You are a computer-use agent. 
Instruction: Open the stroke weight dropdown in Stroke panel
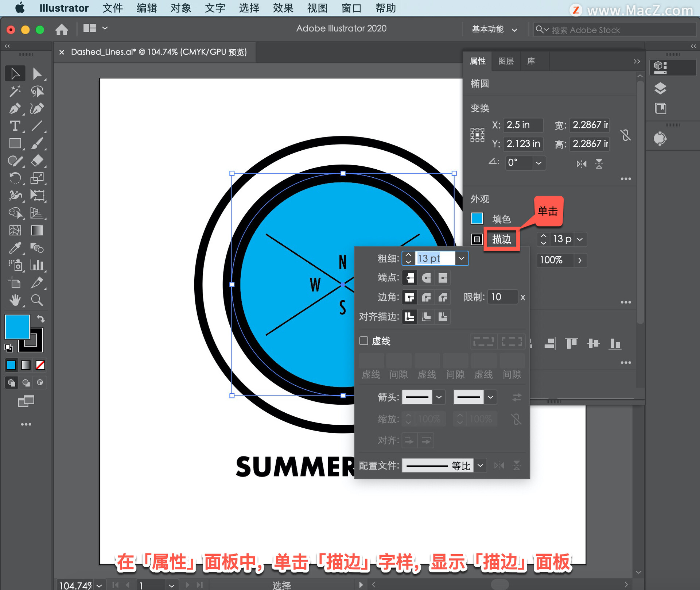point(462,258)
